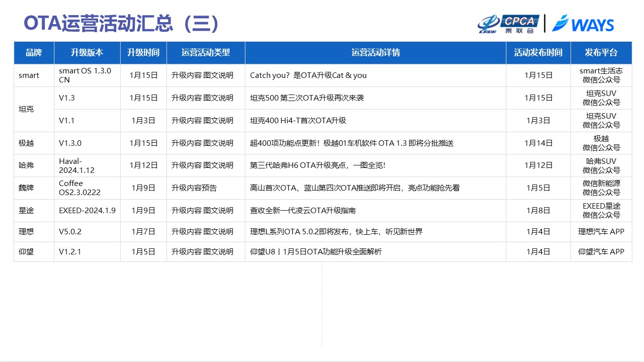Click platform cell 理想汽车 APP
This screenshot has height=362, width=644.
pos(601,232)
